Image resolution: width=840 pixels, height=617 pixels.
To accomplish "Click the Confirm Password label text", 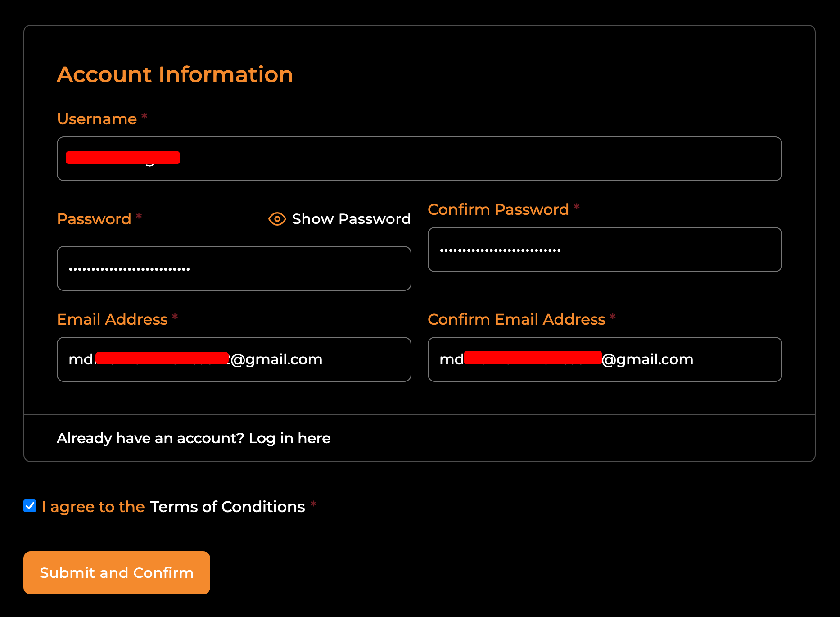I will tap(498, 209).
